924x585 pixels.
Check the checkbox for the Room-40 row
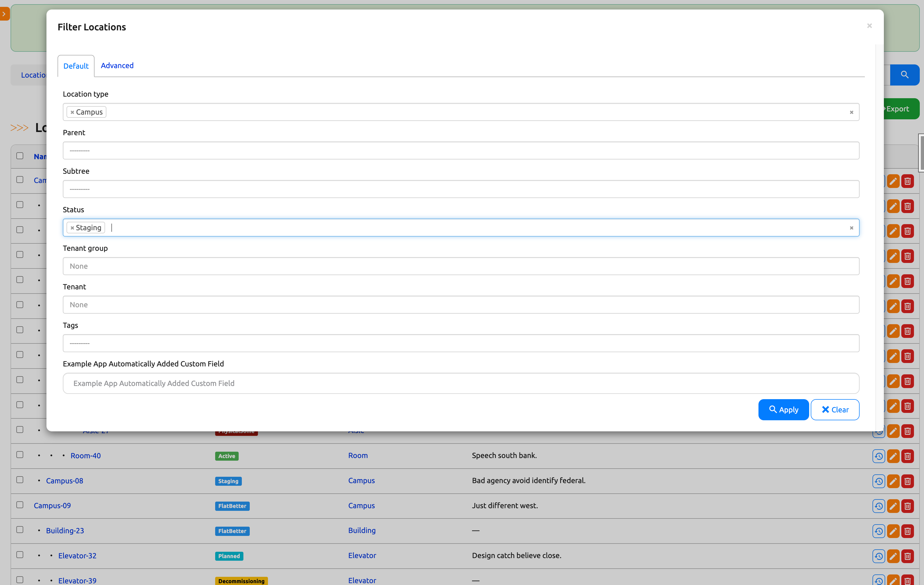tap(20, 454)
